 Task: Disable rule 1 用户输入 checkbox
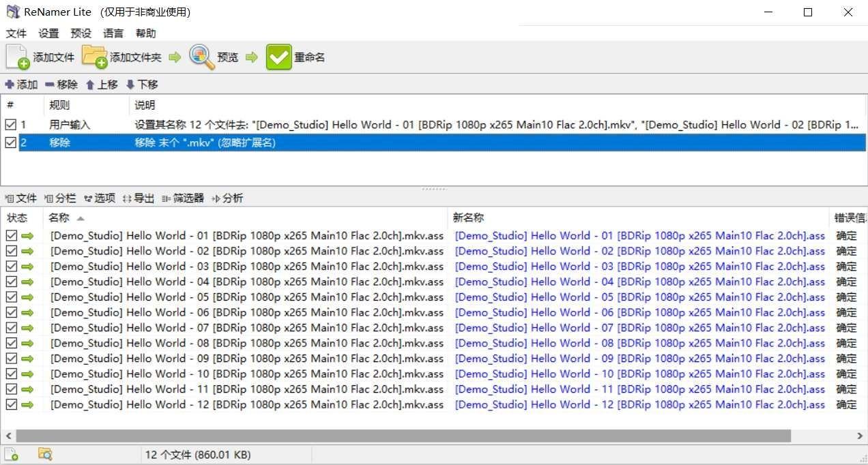pyautogui.click(x=10, y=125)
